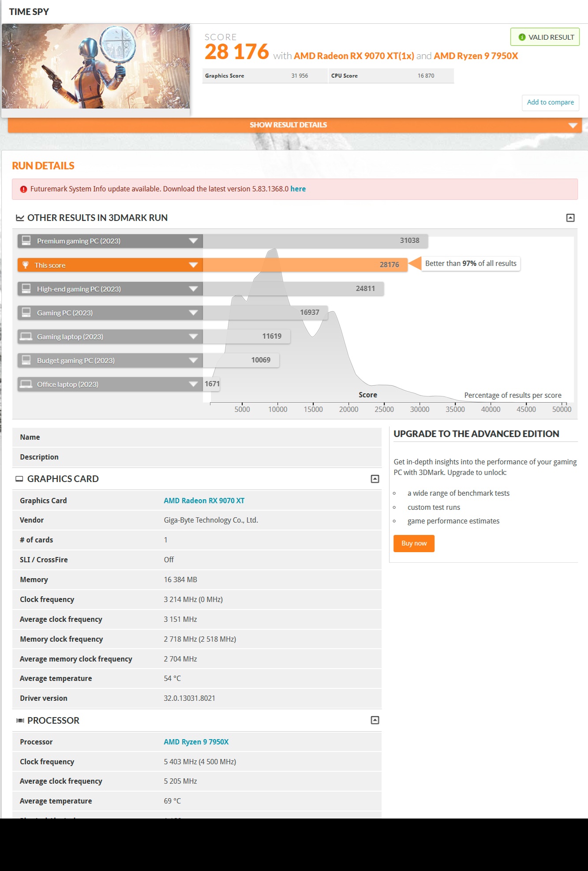Click the main score 28 176
The height and width of the screenshot is (871, 588).
[237, 52]
